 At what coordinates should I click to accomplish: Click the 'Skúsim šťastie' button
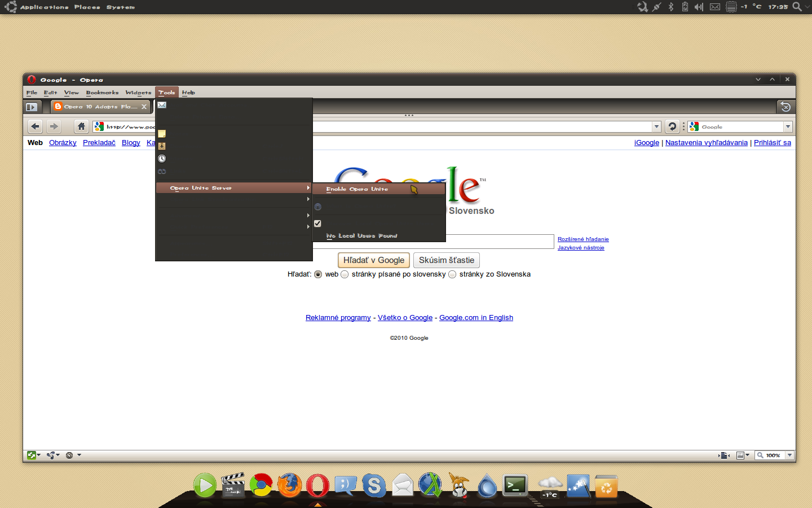(x=447, y=260)
